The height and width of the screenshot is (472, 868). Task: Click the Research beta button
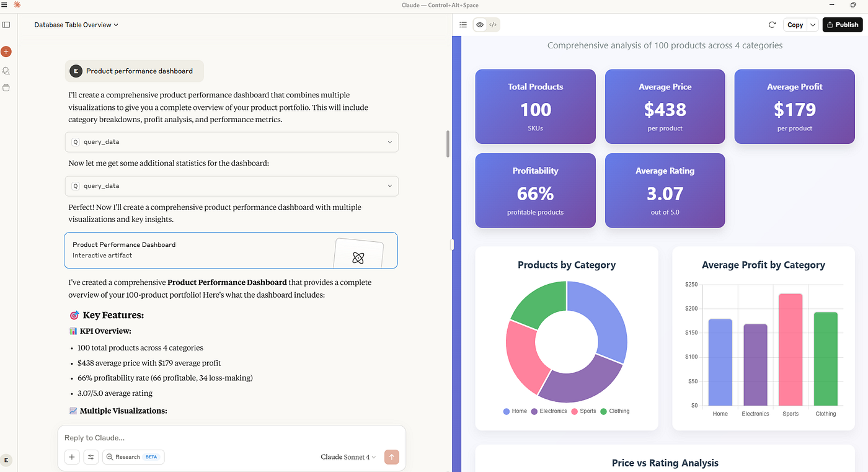133,457
